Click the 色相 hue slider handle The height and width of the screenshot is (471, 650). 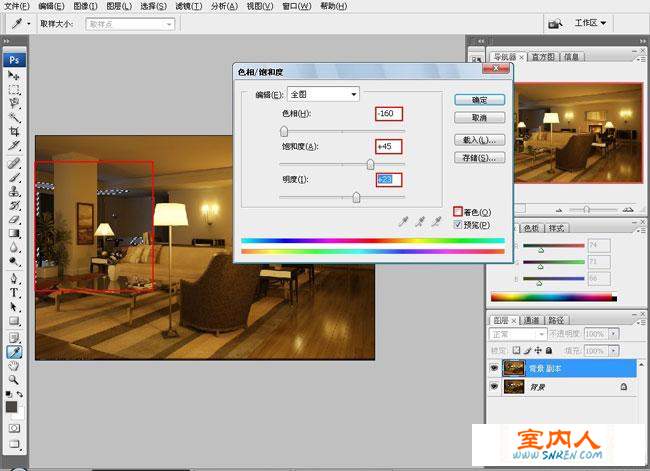[x=284, y=131]
